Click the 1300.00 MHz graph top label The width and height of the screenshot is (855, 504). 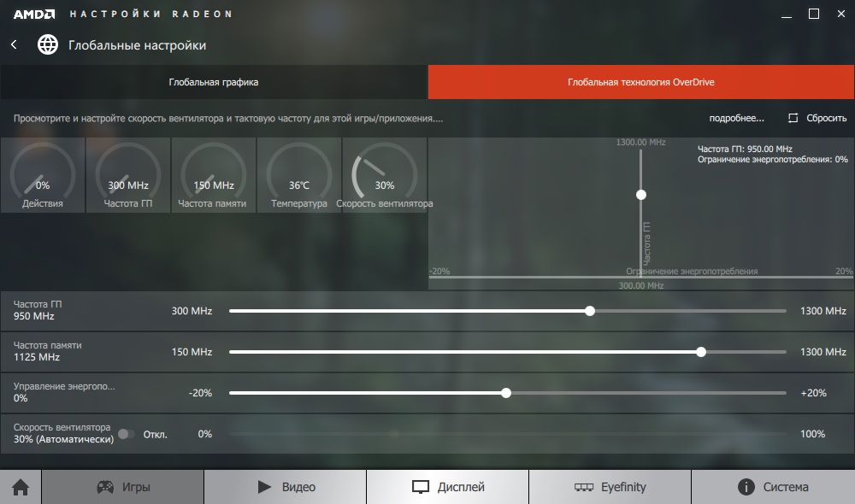click(x=640, y=142)
